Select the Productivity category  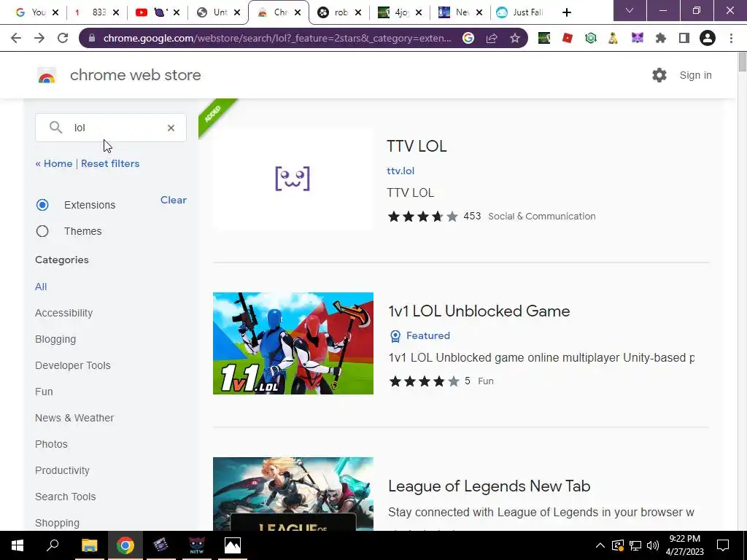[x=63, y=470]
